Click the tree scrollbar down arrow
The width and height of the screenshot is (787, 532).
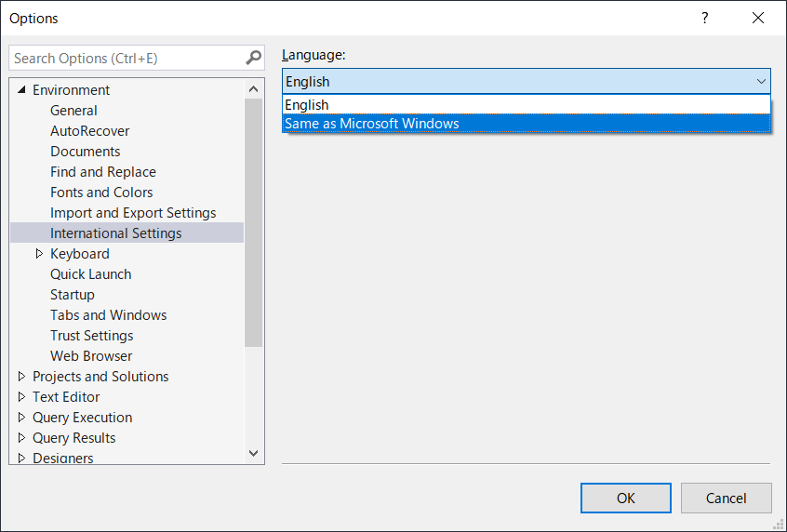click(253, 453)
